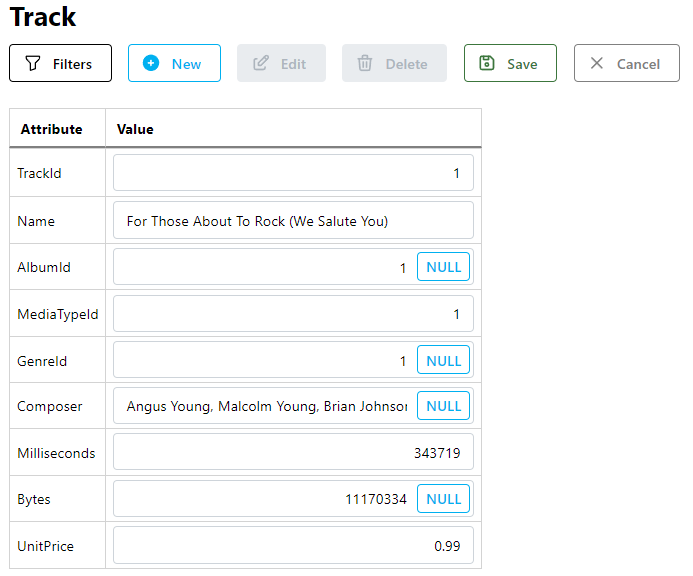Click into the Name text field
693x576 pixels.
pyautogui.click(x=293, y=220)
